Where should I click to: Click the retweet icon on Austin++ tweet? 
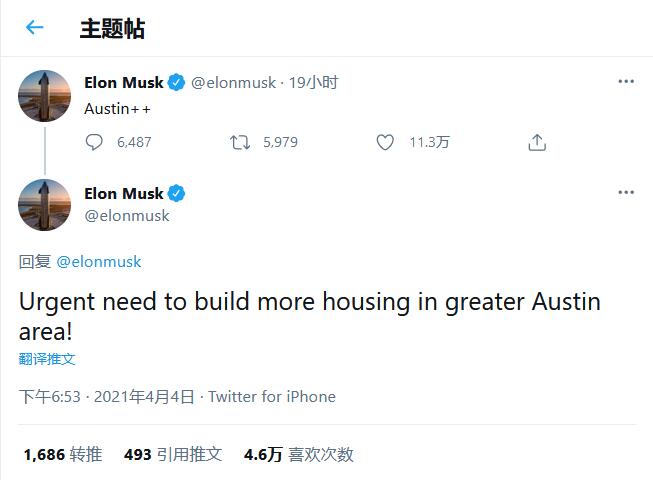(240, 142)
